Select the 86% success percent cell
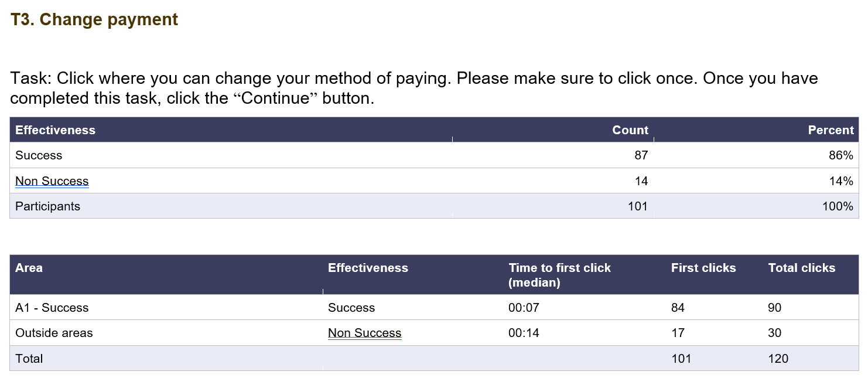Screen dimensions: 868x388 840,155
